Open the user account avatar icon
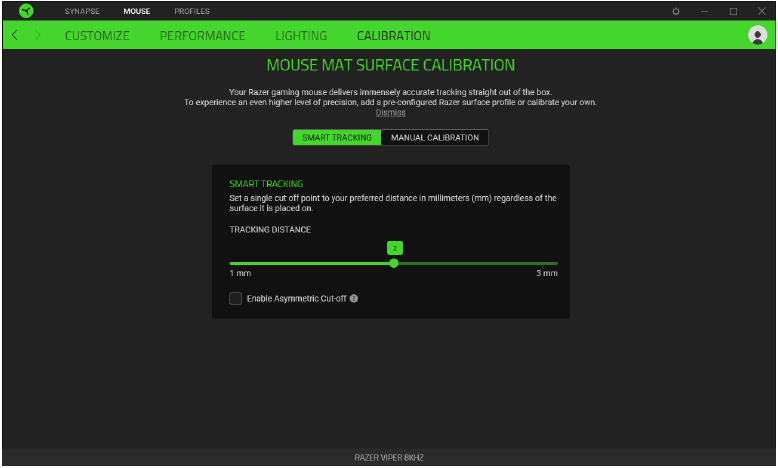 757,35
